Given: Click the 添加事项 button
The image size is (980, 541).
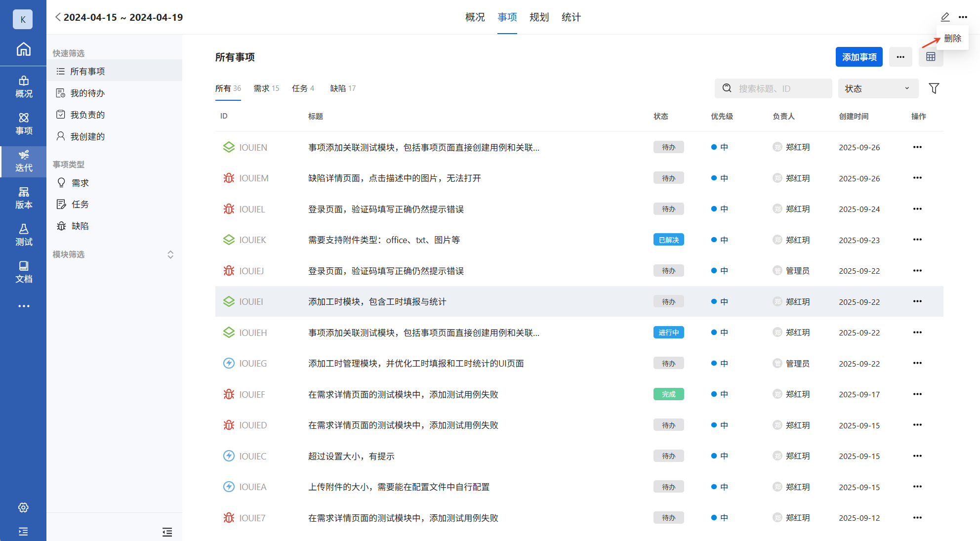Looking at the screenshot, I should (859, 57).
